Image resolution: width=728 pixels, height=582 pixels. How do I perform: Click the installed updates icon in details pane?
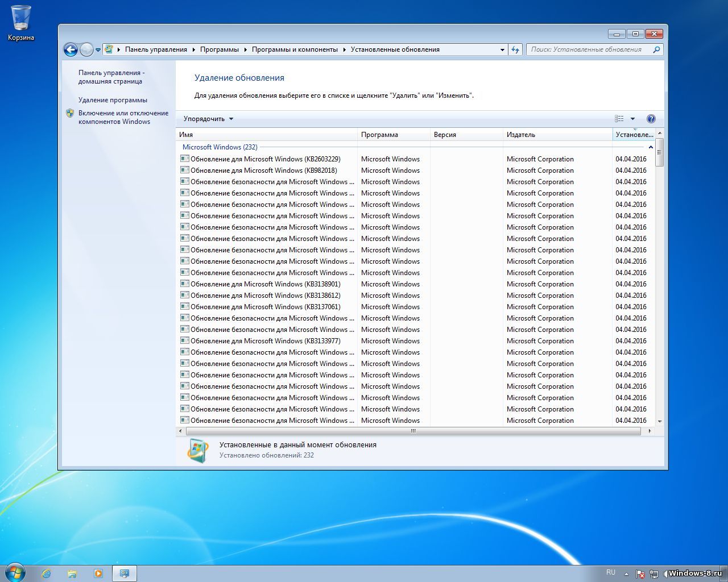coord(198,450)
